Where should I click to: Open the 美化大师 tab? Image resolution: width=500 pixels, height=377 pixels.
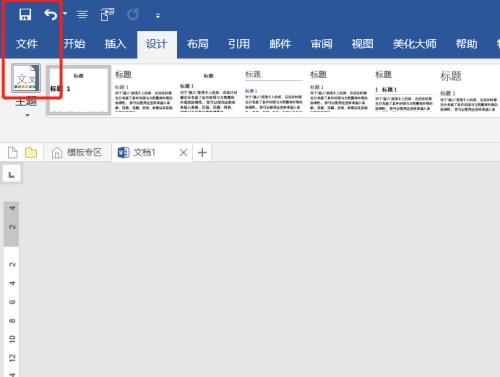tap(414, 44)
